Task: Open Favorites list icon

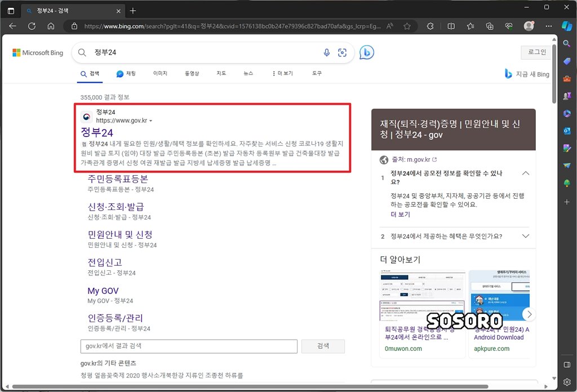Action: click(x=471, y=26)
